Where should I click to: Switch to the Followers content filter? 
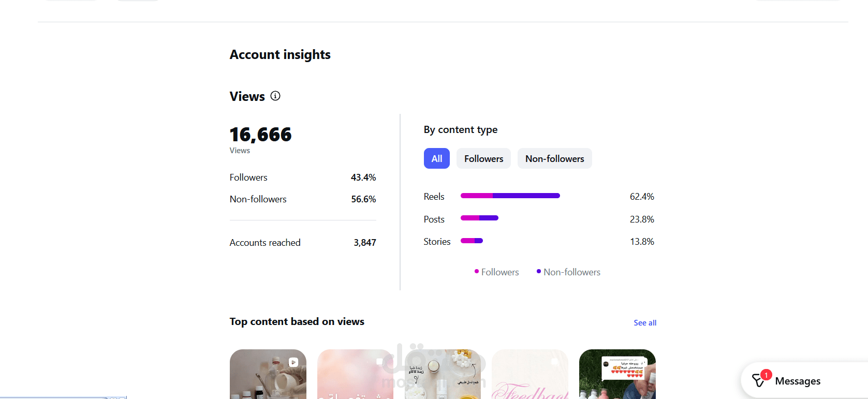click(483, 158)
